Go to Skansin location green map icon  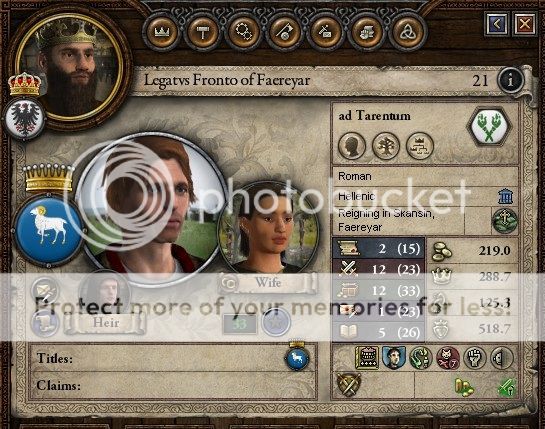click(x=505, y=221)
